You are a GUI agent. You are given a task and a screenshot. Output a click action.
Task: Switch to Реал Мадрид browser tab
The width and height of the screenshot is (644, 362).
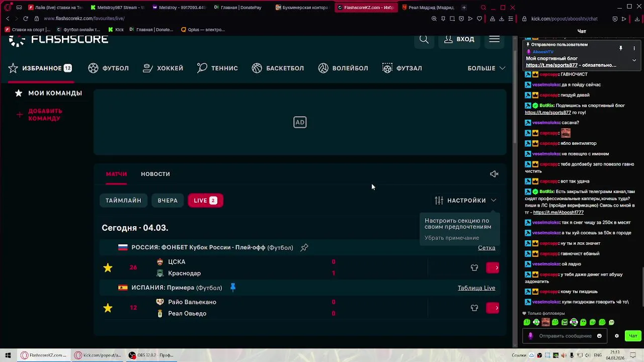427,8
